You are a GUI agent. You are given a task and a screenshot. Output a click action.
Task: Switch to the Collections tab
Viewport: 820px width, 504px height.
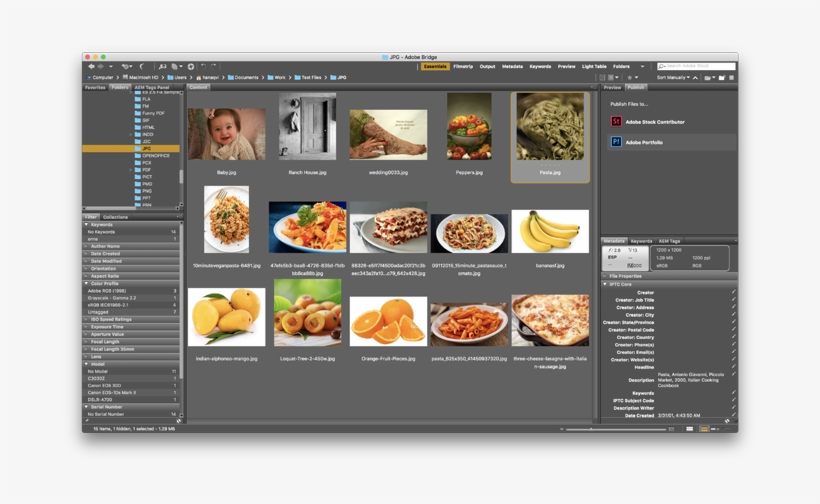pos(115,217)
